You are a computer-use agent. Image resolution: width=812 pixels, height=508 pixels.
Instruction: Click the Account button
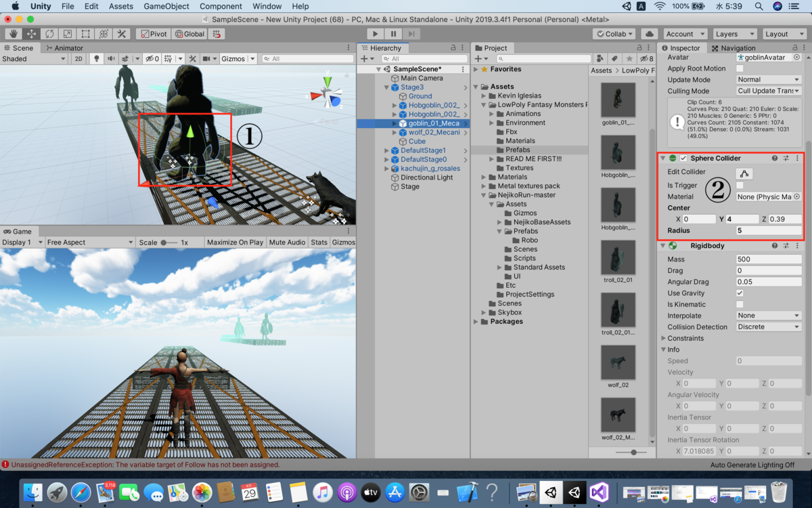(x=685, y=34)
